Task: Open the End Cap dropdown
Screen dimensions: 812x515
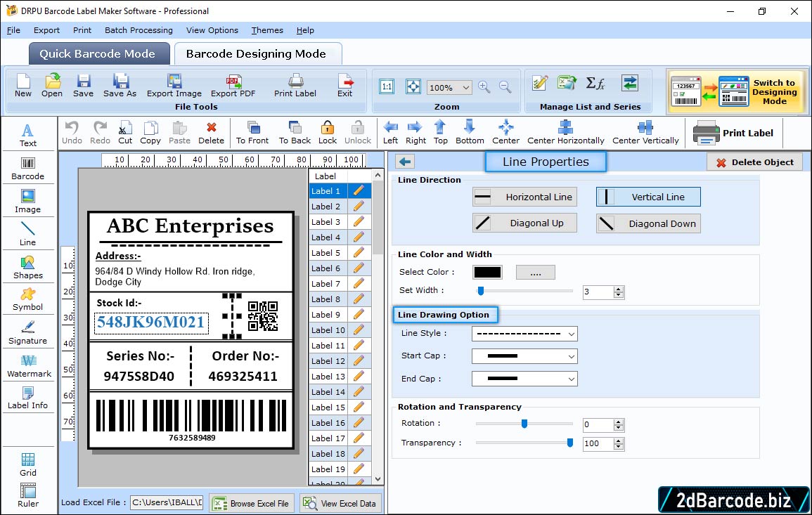Action: (524, 379)
